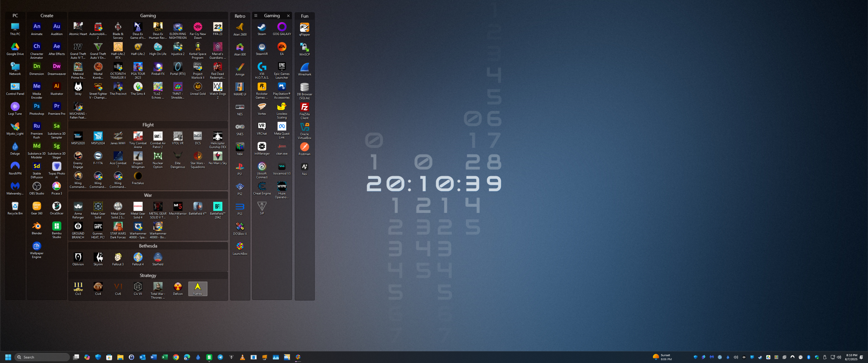Viewport: 868px width, 363px height.
Task: Open the DCS flight sim icon
Action: coord(198,138)
